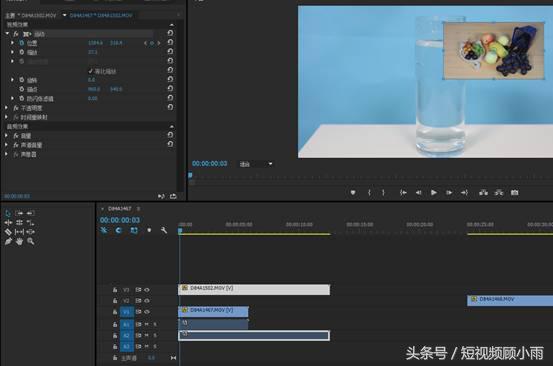The width and height of the screenshot is (553, 366).
Task: Click the timeline playhead timecode 00:00:00:03
Action: (x=120, y=220)
